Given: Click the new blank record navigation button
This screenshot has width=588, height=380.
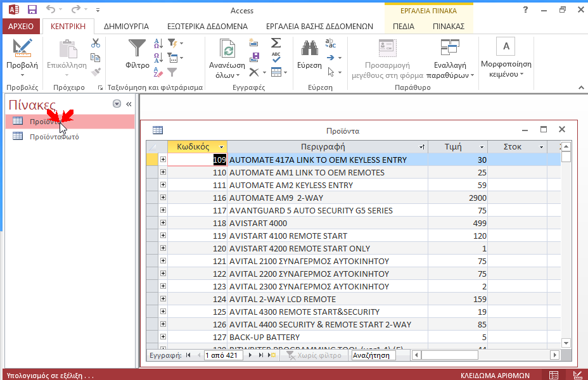Looking at the screenshot, I should (272, 355).
